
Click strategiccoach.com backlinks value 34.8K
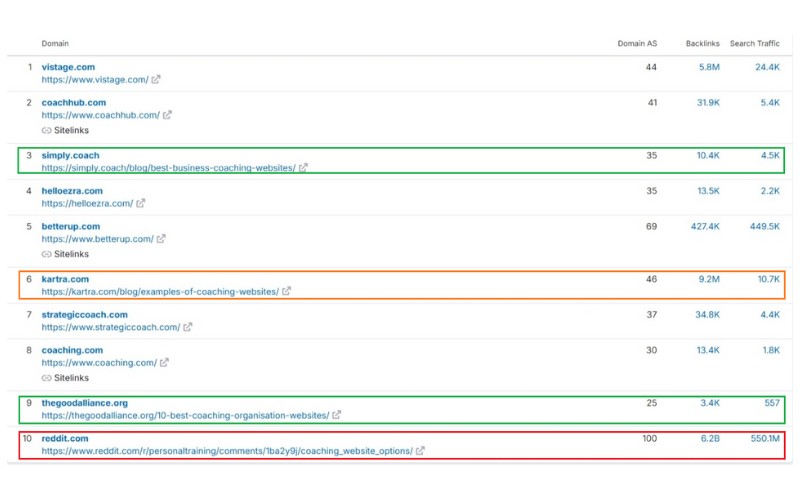(708, 315)
